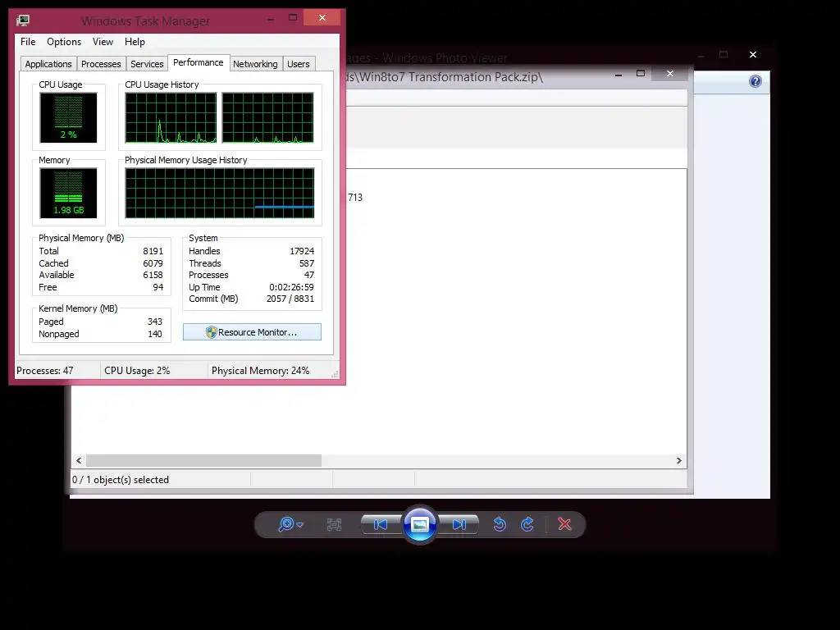Image resolution: width=840 pixels, height=630 pixels.
Task: Click Total physical memory value 8191
Action: [153, 251]
